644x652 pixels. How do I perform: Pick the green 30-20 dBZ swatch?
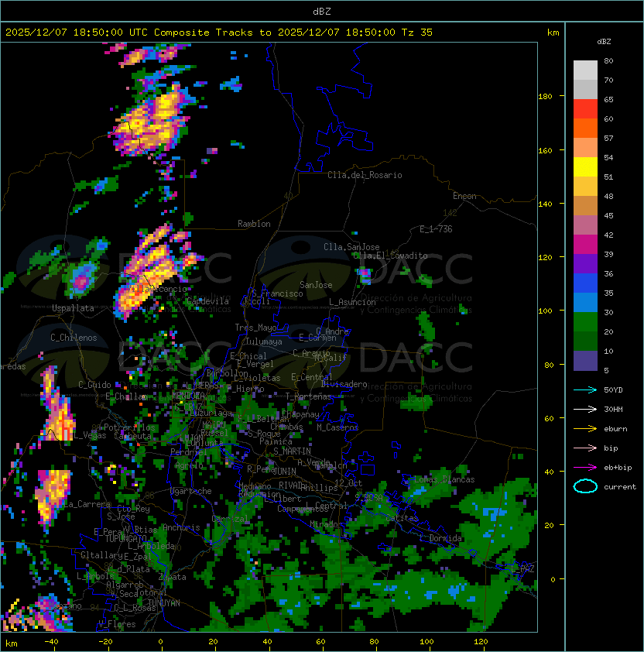pyautogui.click(x=585, y=322)
